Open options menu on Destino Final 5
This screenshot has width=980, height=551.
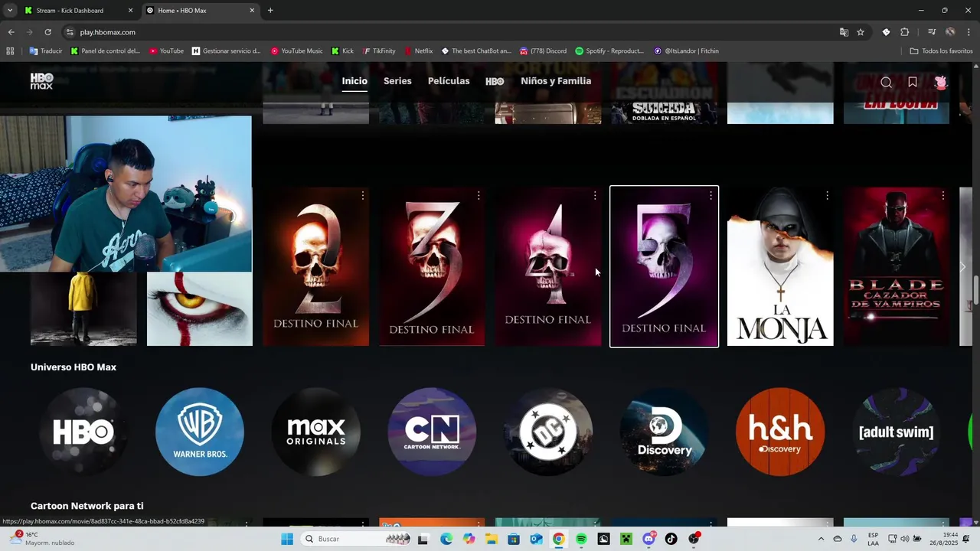click(710, 196)
